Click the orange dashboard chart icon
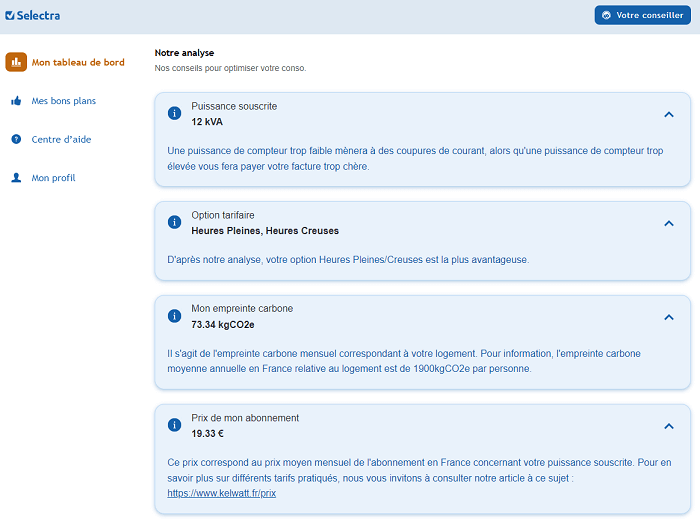Screen dimensions: 700x520 pyautogui.click(x=16, y=62)
